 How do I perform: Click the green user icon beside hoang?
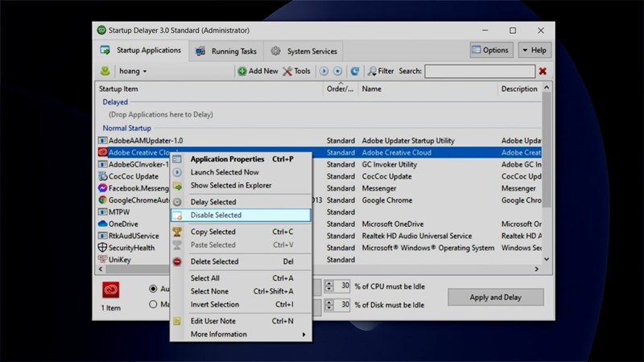point(105,71)
